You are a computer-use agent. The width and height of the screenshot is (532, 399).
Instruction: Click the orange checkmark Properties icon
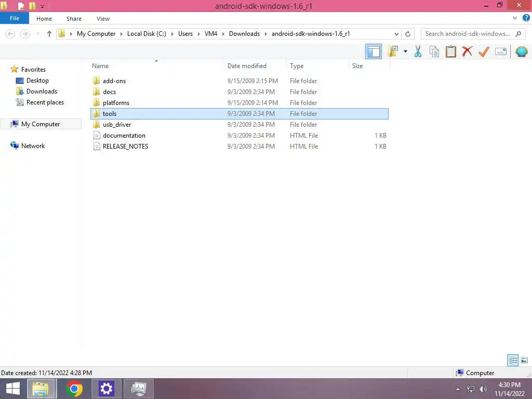tap(484, 51)
